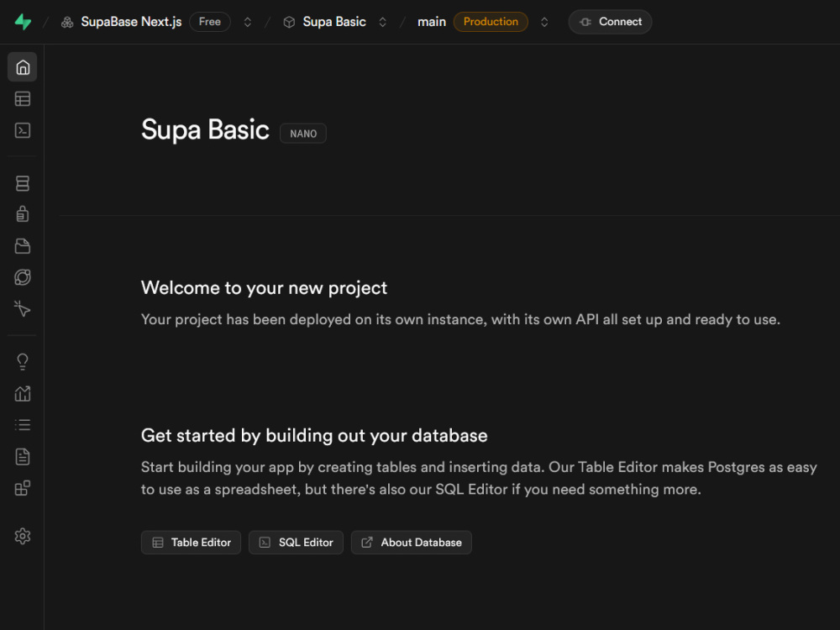
Task: Click the 'Welcome to your new project' heading
Action: pyautogui.click(x=264, y=288)
